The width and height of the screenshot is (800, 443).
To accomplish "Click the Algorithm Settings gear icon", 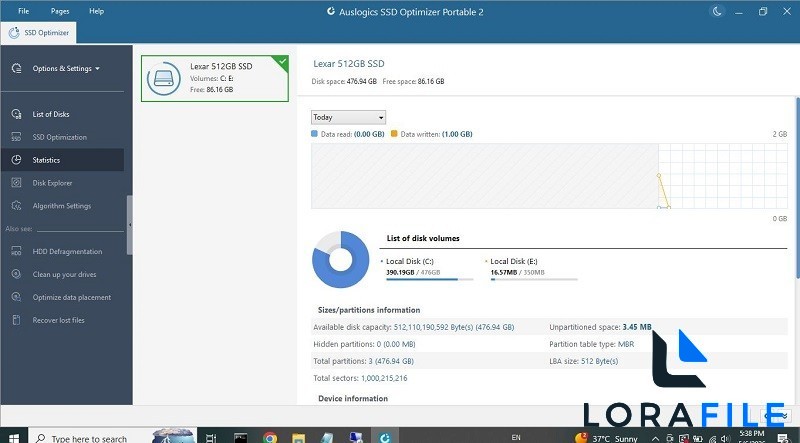I will pos(16,206).
